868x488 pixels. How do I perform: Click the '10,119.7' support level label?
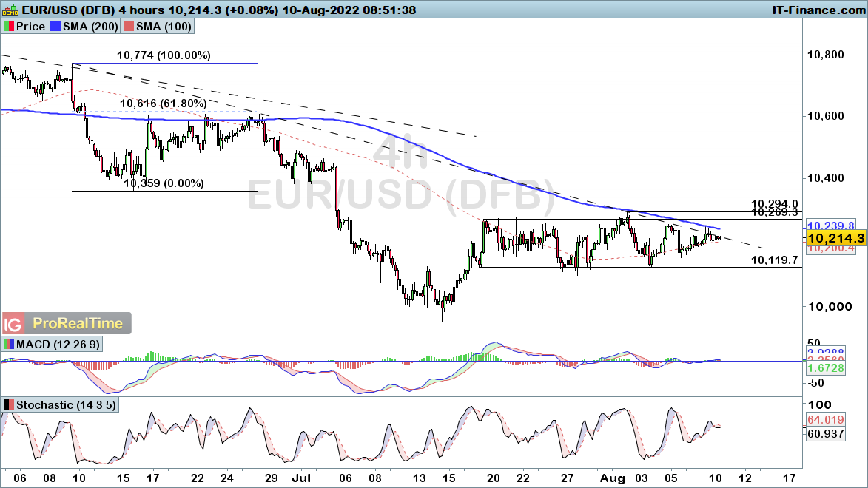pos(775,260)
